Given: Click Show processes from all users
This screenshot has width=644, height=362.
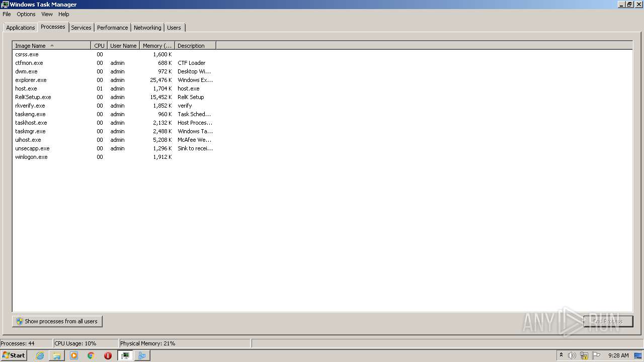Looking at the screenshot, I should (57, 321).
